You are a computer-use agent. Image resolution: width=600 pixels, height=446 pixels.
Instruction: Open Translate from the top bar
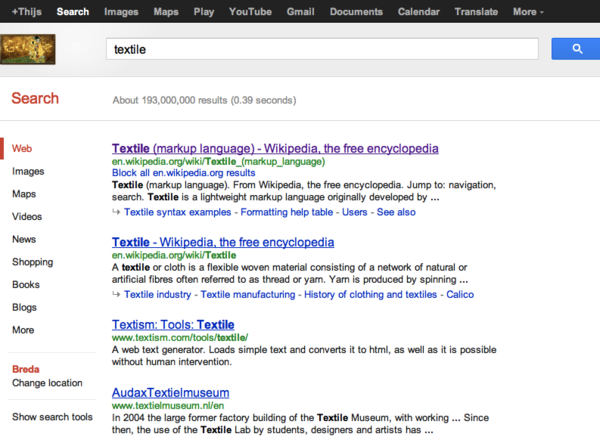point(476,12)
